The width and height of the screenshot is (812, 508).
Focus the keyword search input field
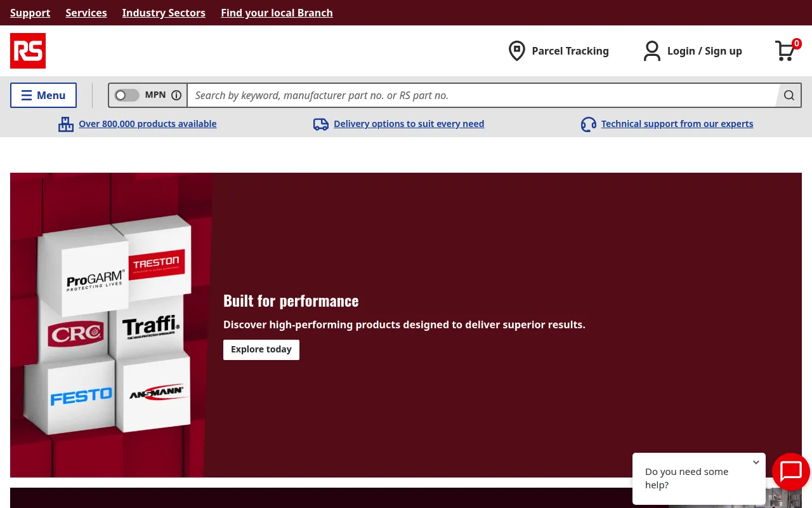[482, 95]
